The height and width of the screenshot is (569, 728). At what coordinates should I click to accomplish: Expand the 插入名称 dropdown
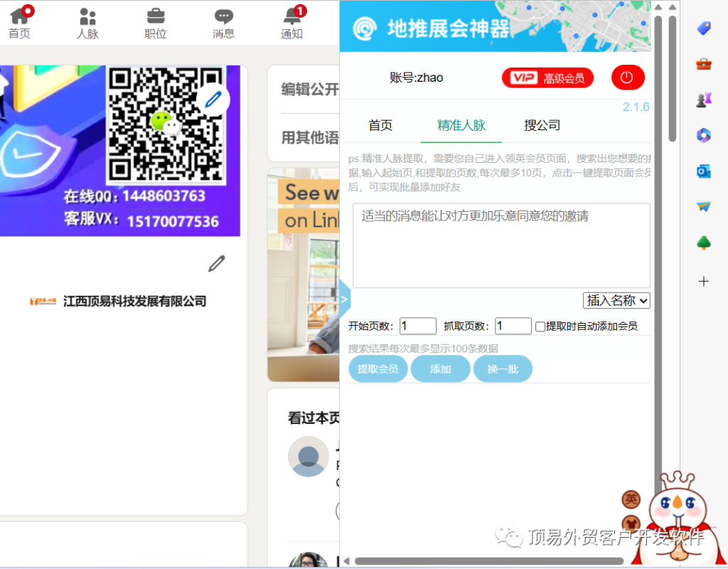point(616,300)
